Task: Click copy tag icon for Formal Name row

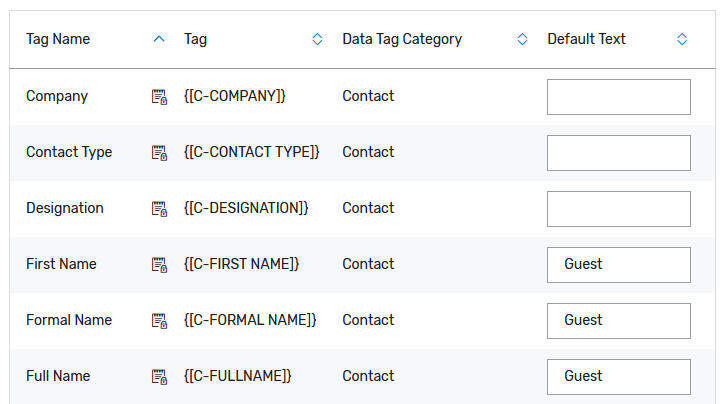Action: point(159,321)
